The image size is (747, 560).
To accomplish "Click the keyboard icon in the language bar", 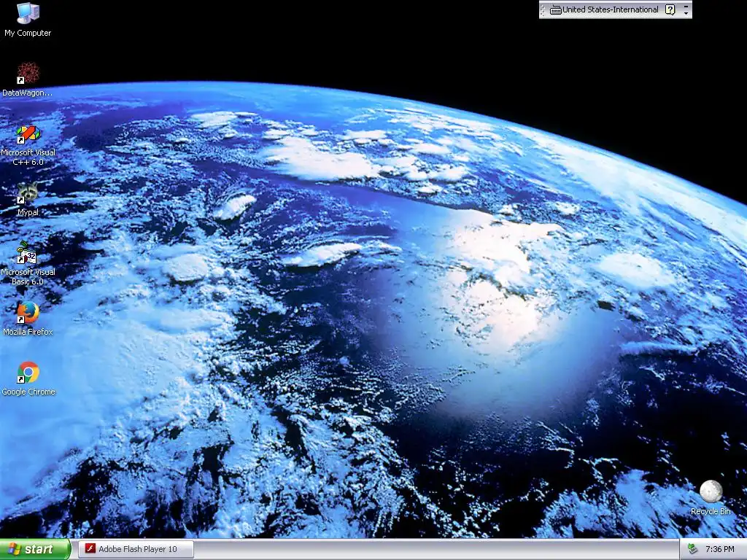I will coord(555,9).
